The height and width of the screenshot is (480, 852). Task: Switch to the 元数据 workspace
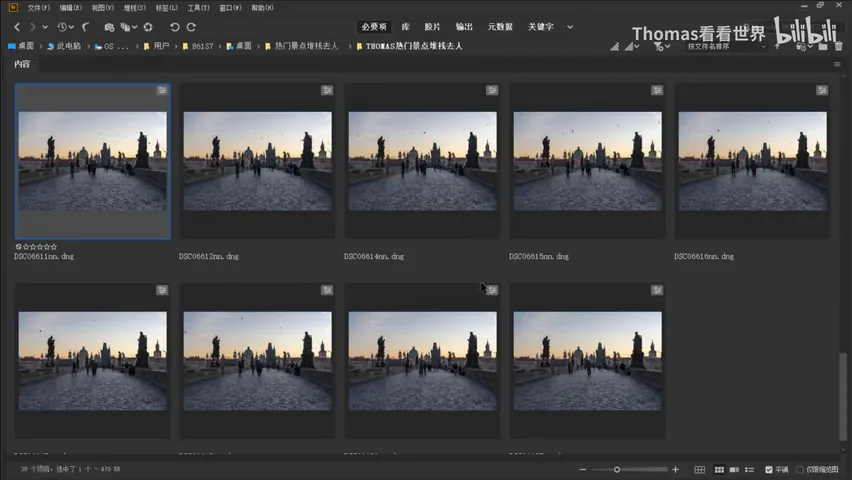[500, 27]
